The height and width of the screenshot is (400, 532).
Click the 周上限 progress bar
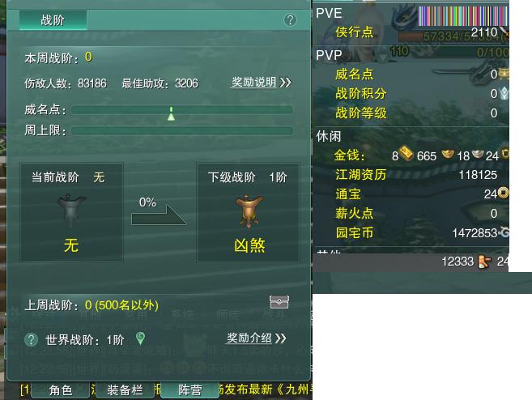(182, 130)
